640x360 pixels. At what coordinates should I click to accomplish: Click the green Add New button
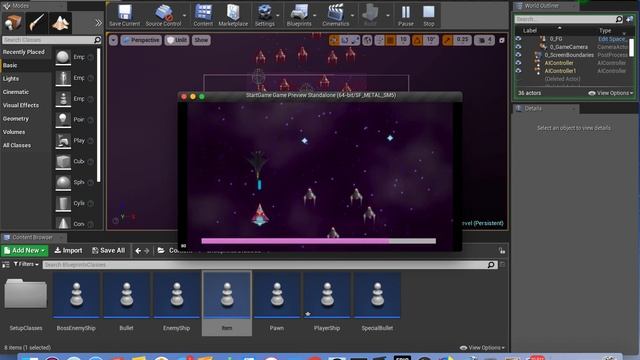pyautogui.click(x=24, y=250)
